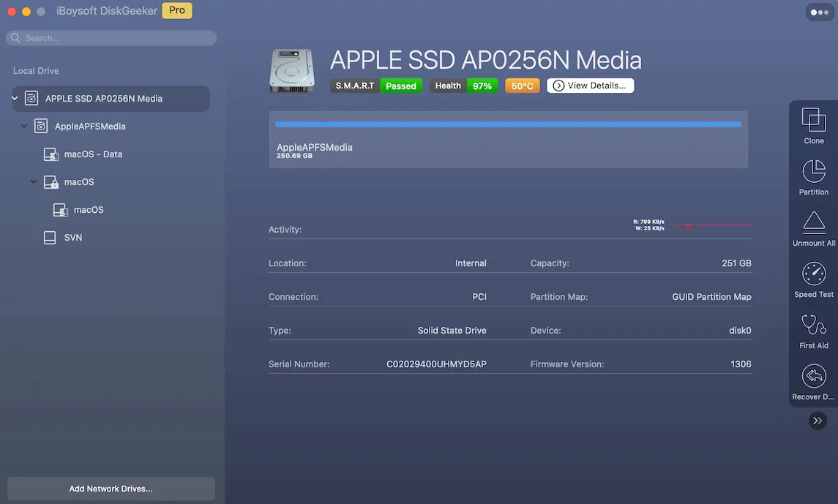This screenshot has height=504, width=838.
Task: Click View Details button
Action: tap(590, 86)
